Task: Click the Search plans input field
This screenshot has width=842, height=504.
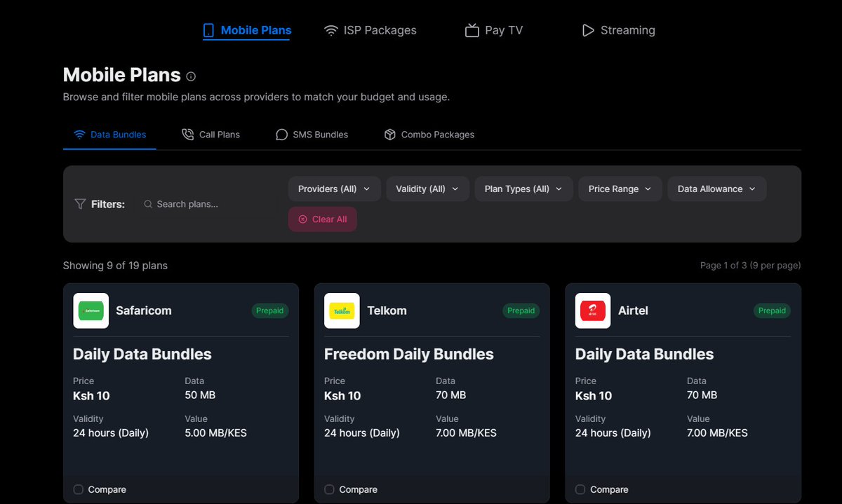Action: (209, 204)
